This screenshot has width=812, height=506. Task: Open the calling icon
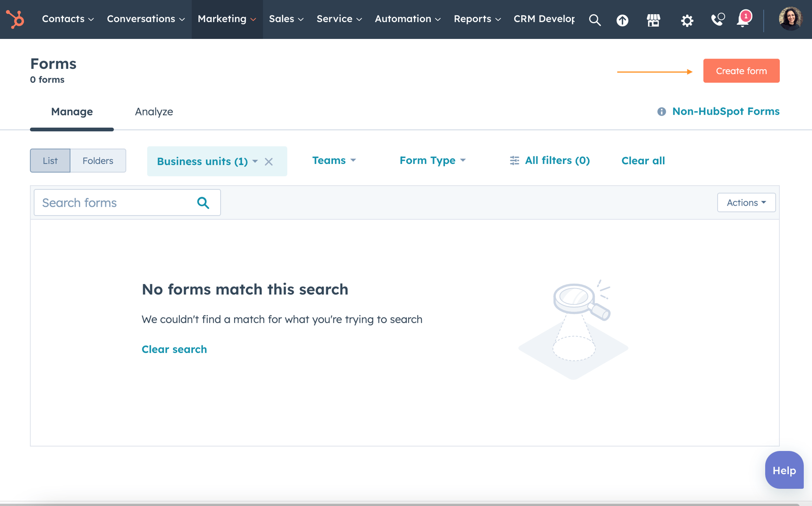tap(717, 20)
